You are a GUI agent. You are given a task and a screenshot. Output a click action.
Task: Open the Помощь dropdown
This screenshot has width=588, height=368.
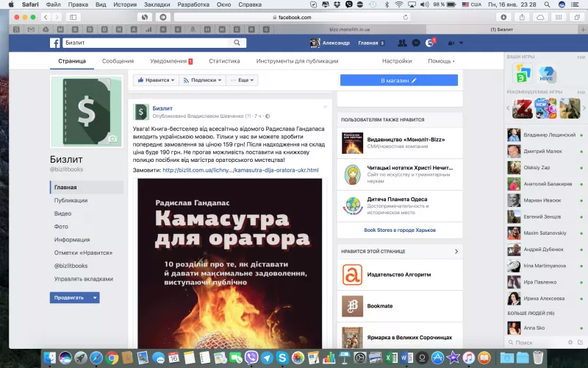pos(441,61)
